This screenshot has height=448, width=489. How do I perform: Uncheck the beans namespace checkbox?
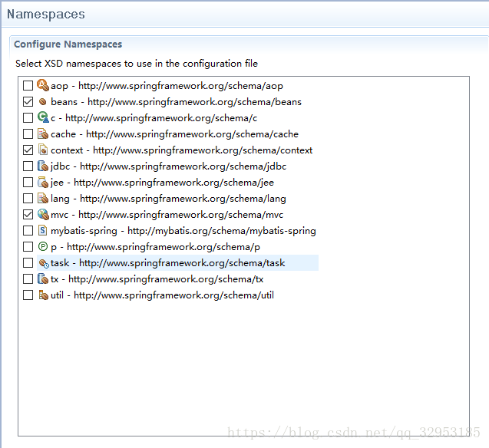[28, 101]
